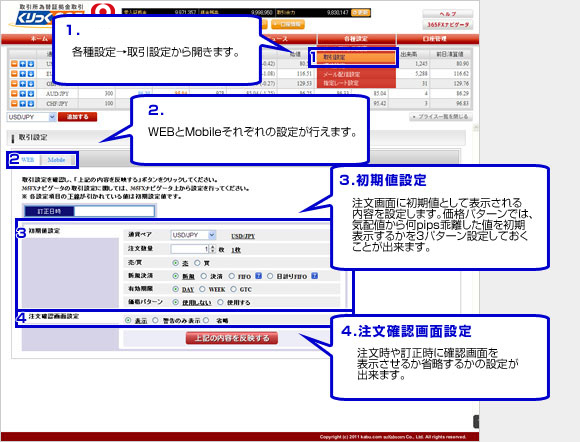Switch to the Mobile tab
Viewport: 580px width, 442px height.
pos(56,160)
